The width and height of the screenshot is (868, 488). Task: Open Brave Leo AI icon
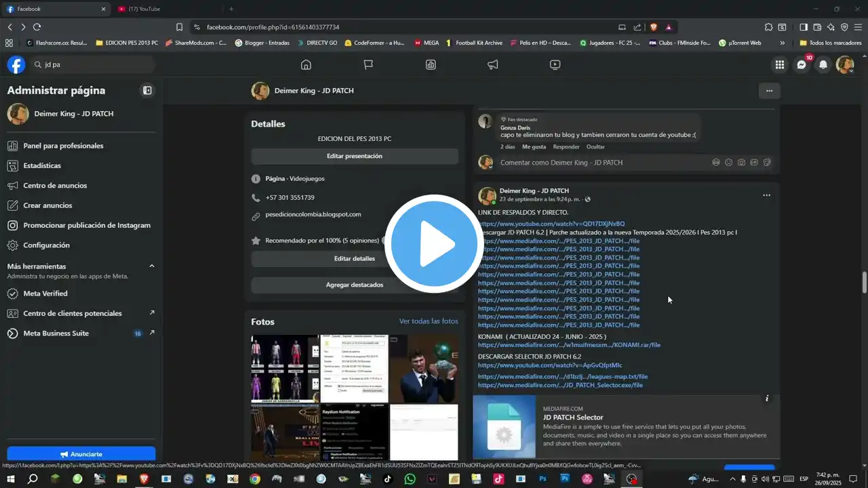[831, 27]
